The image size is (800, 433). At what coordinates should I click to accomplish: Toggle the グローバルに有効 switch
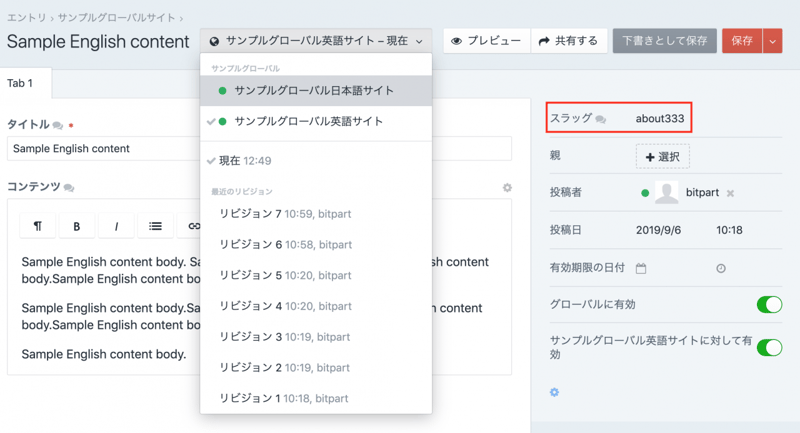click(768, 304)
